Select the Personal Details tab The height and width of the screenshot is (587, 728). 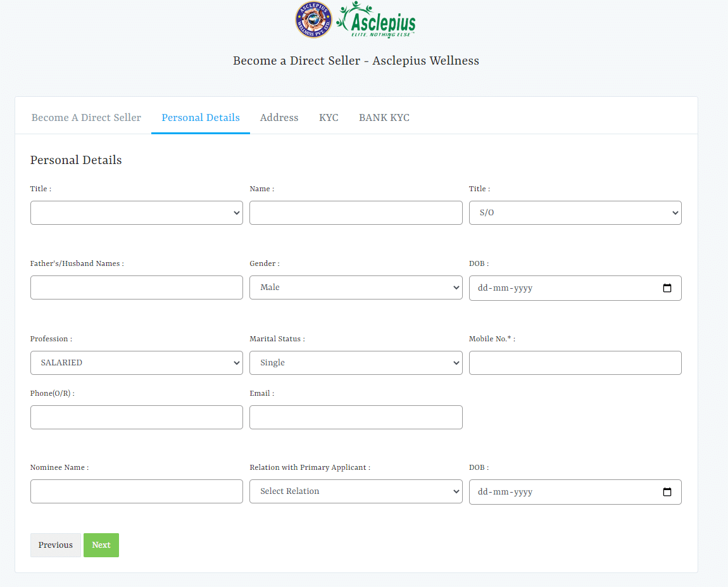[201, 118]
